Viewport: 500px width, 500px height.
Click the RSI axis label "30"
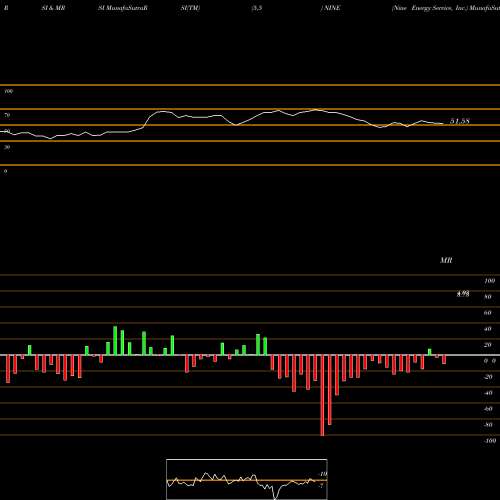pyautogui.click(x=7, y=147)
